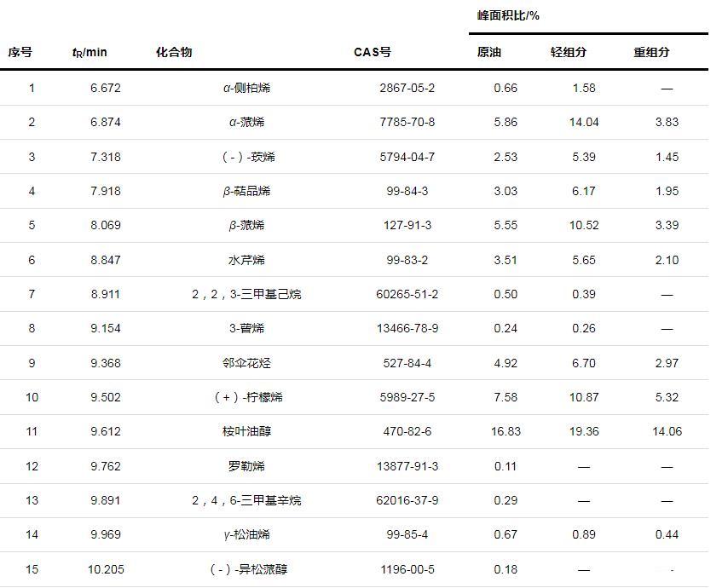Select the 化合物 column header
The width and height of the screenshot is (728, 588).
pyautogui.click(x=174, y=52)
